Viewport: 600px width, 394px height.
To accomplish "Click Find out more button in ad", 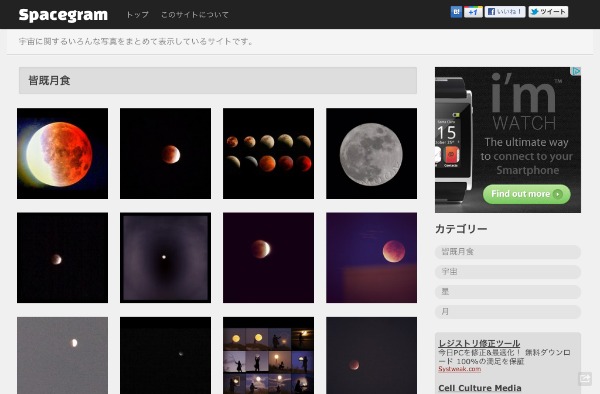I will click(527, 194).
